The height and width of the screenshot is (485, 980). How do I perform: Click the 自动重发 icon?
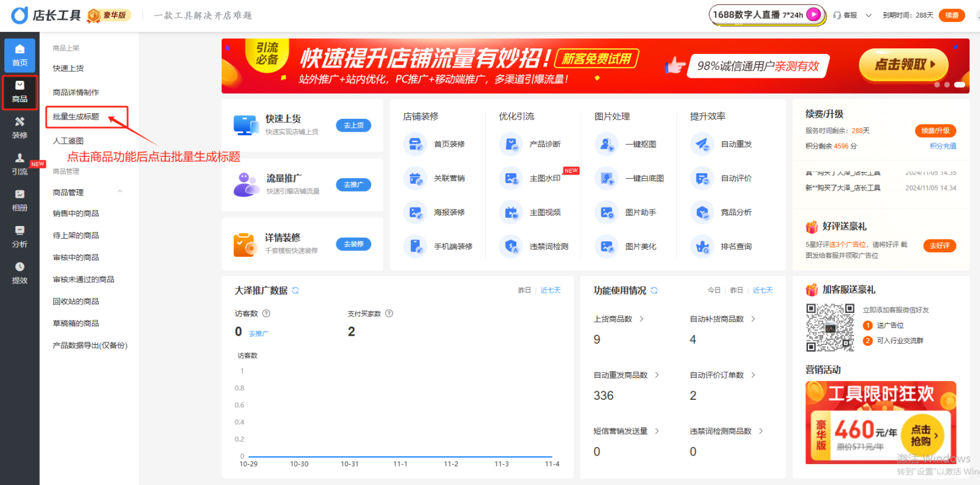[x=702, y=144]
